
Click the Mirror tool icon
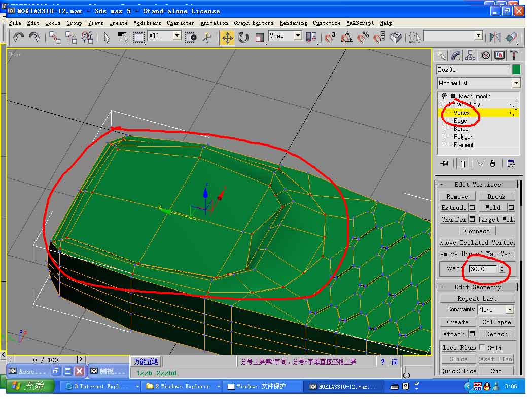pos(495,37)
